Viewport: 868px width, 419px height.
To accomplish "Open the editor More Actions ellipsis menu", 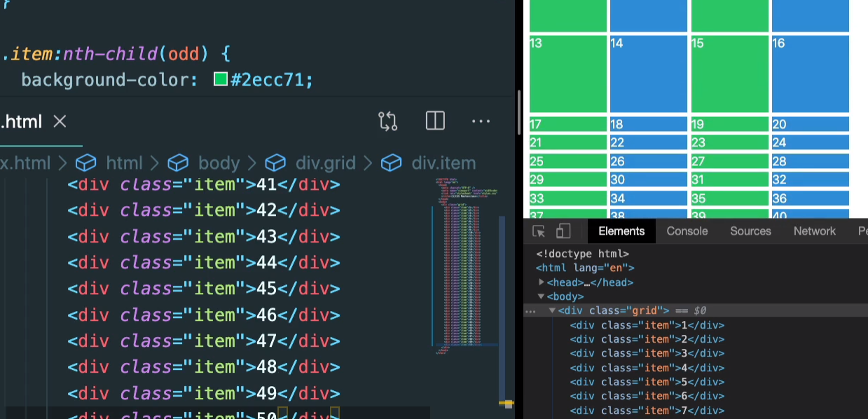I will tap(481, 121).
